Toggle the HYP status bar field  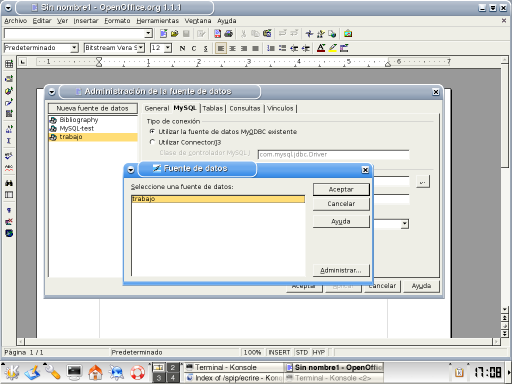pyautogui.click(x=319, y=352)
